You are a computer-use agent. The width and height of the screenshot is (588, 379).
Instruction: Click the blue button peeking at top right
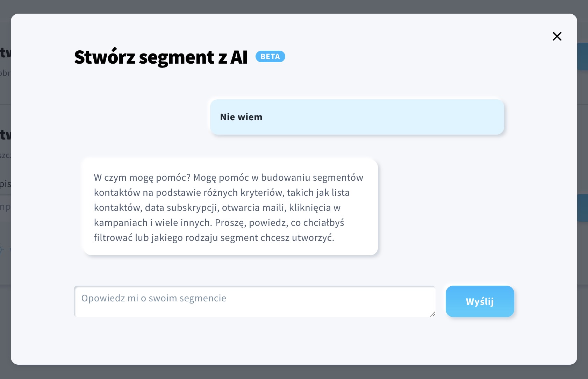(584, 56)
